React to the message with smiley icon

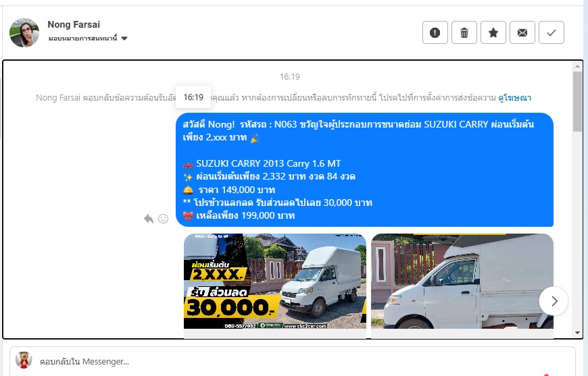point(163,218)
